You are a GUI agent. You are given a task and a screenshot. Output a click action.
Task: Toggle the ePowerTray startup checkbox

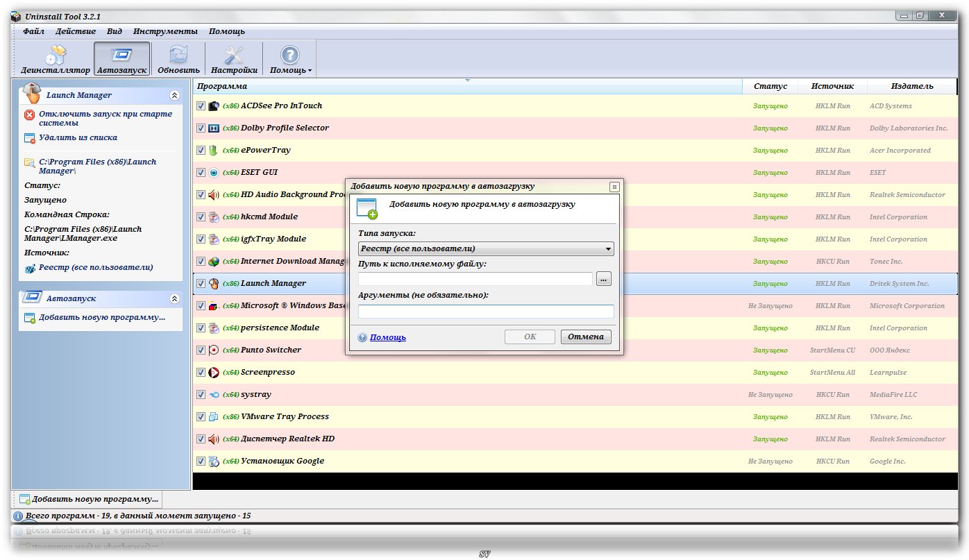click(201, 151)
